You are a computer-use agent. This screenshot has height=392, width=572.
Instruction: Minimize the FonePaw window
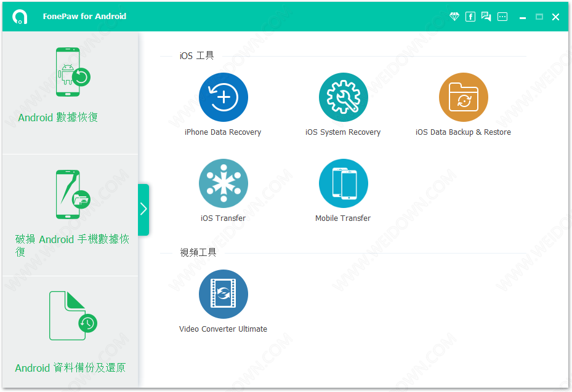point(523,17)
